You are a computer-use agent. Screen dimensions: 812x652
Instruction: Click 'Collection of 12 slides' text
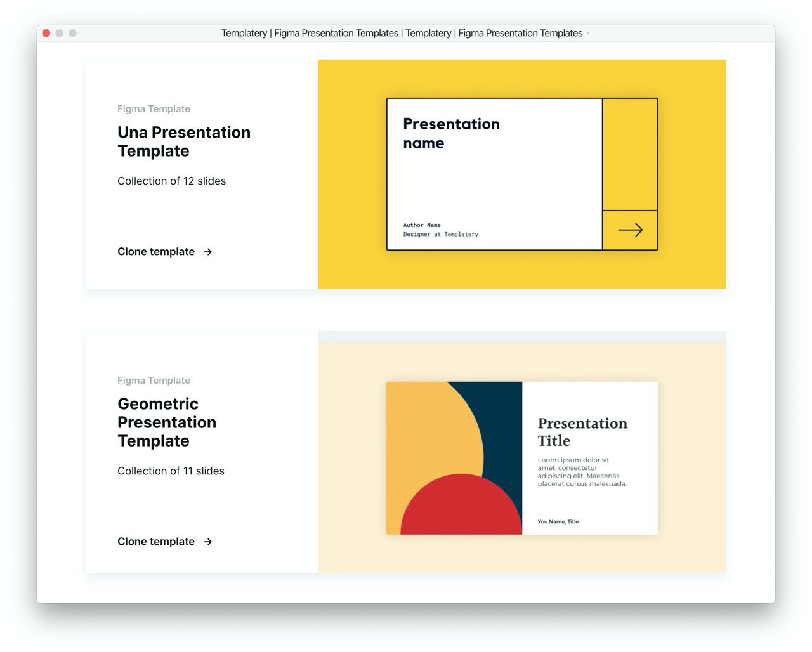[x=171, y=181]
